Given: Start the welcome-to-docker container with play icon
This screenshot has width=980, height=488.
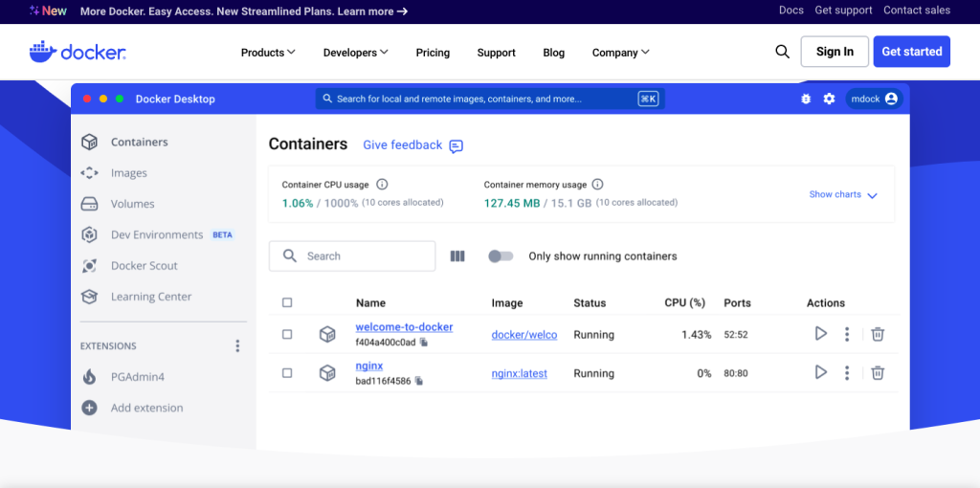Looking at the screenshot, I should click(820, 334).
